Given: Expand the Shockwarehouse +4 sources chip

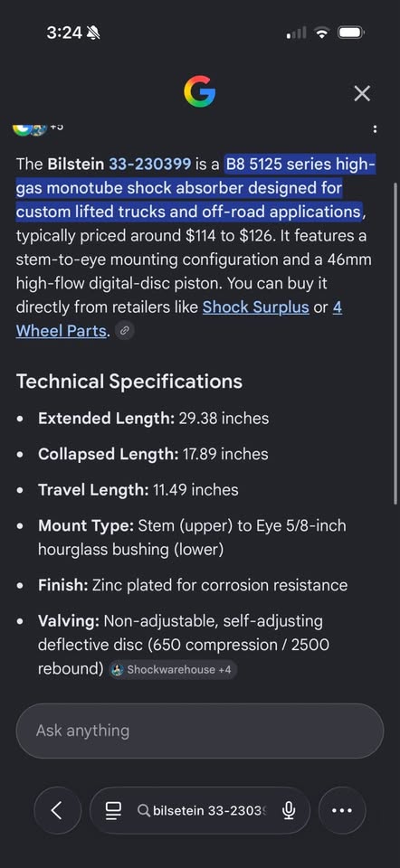Looking at the screenshot, I should click(174, 669).
